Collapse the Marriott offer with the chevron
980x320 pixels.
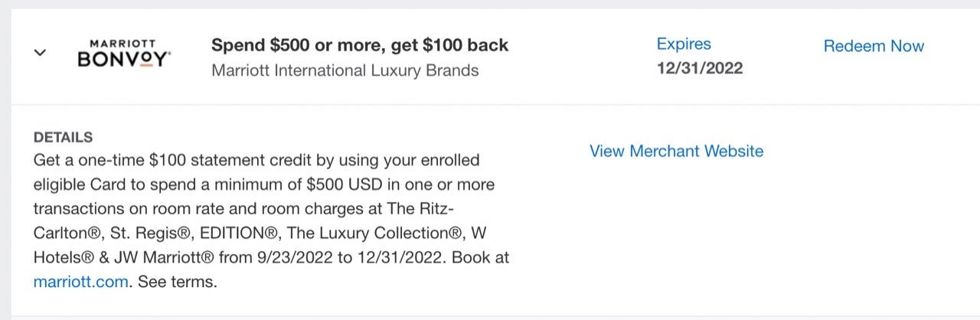coord(41,53)
